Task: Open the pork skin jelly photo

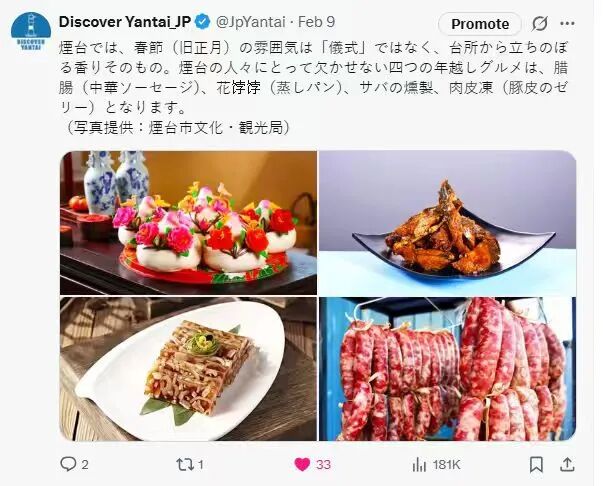Action: [x=188, y=369]
